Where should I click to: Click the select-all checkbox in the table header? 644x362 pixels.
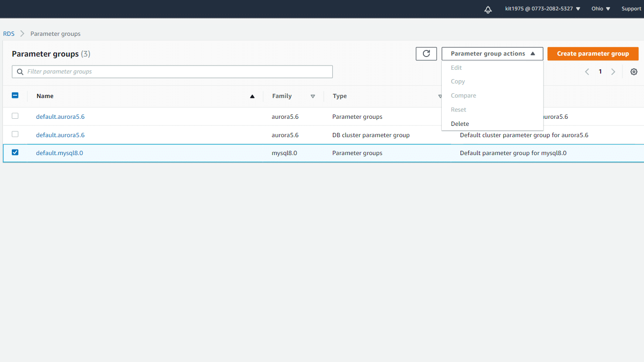15,95
